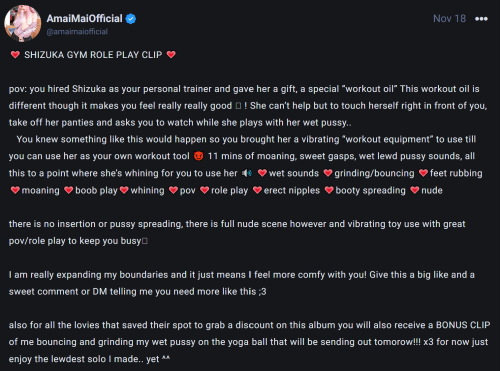Click the heart before whining tag
Screen dimensions: 500x371
tap(124, 190)
